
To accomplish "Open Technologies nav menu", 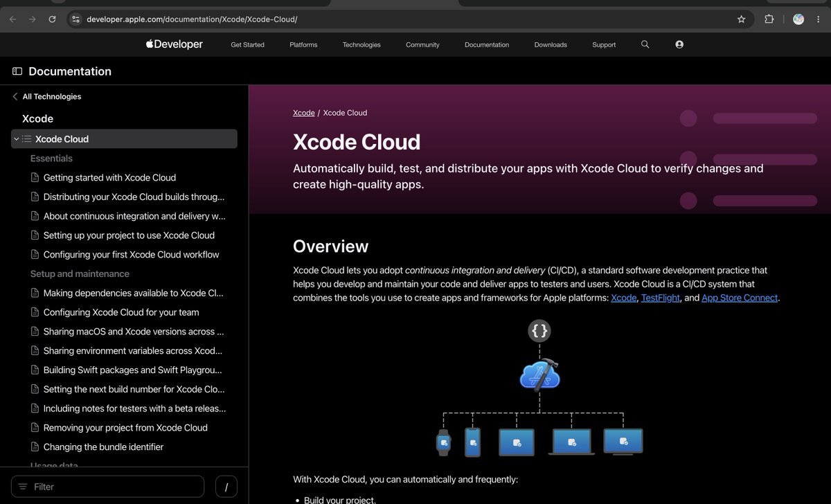I will click(361, 45).
